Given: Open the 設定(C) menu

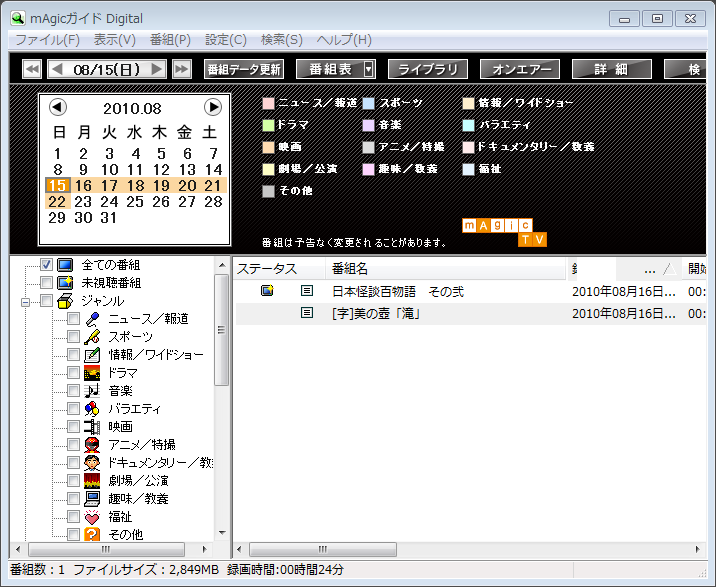Looking at the screenshot, I should (226, 40).
